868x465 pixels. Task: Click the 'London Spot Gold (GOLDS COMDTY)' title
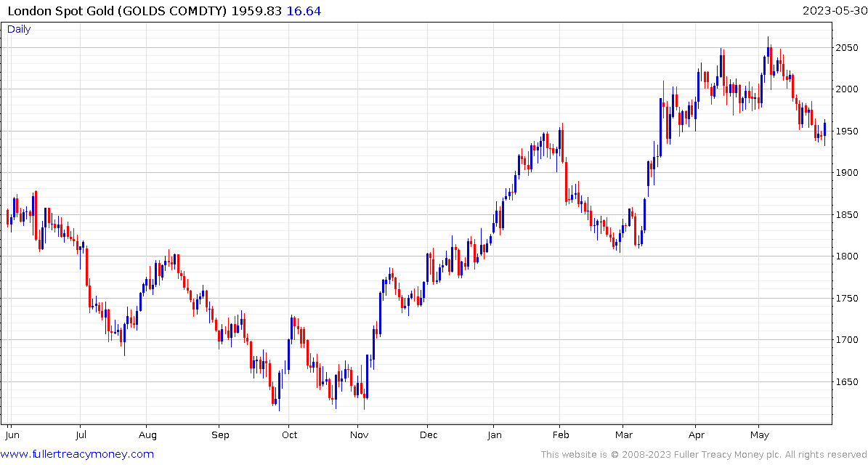[118, 11]
